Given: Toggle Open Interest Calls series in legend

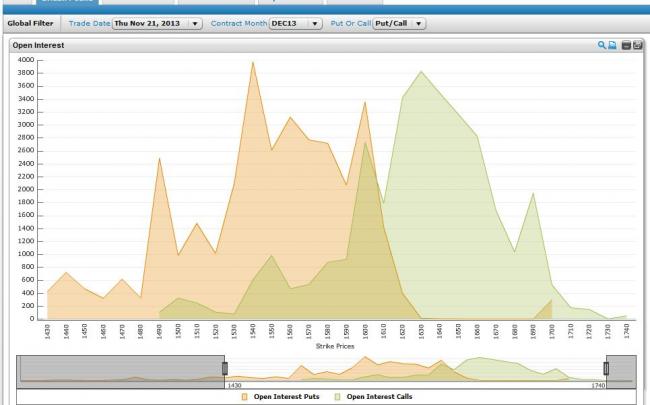Looking at the screenshot, I should pos(379,397).
